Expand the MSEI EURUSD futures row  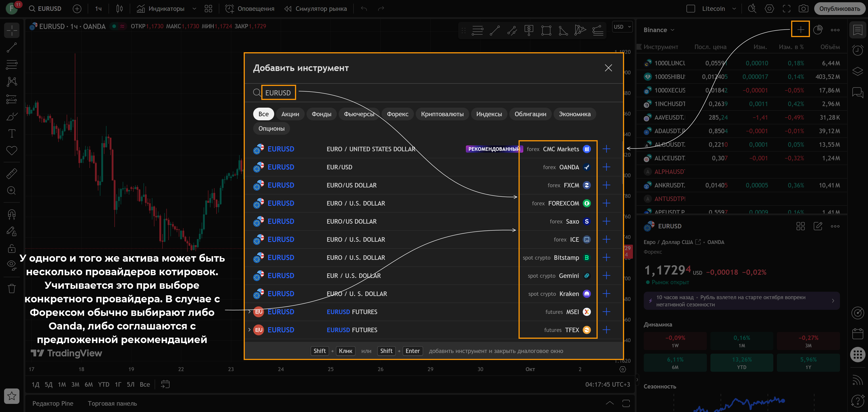tap(249, 312)
